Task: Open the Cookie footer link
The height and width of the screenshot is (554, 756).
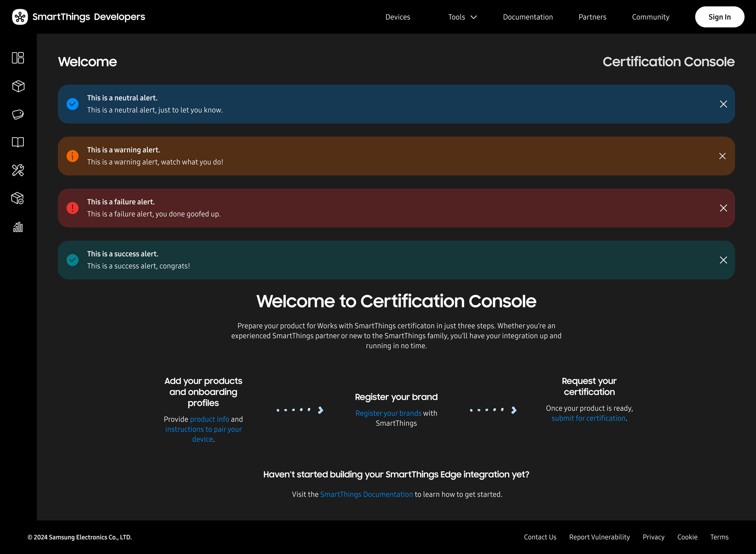Action: [x=687, y=537]
